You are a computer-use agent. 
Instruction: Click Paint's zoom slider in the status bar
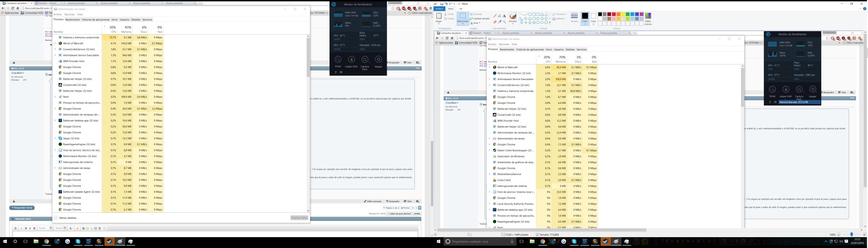[x=851, y=234]
